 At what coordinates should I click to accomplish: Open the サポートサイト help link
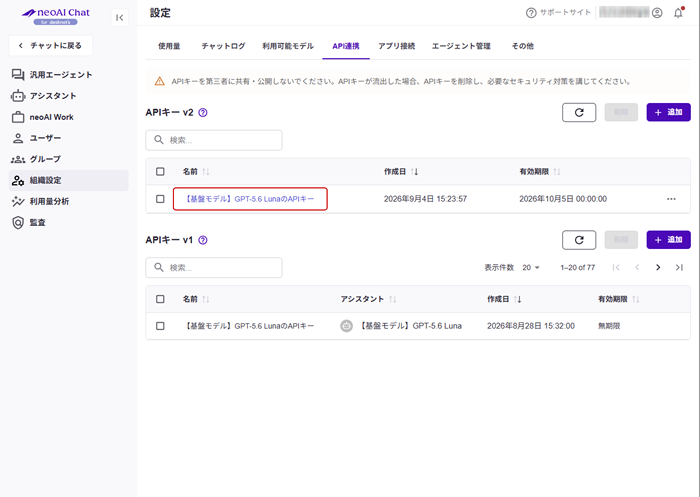[x=558, y=13]
